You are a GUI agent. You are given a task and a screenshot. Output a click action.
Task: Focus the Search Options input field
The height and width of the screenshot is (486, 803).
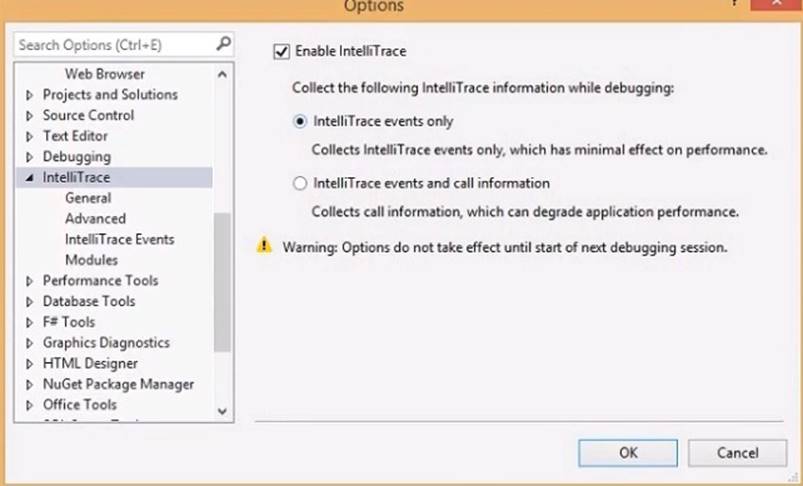(x=110, y=45)
